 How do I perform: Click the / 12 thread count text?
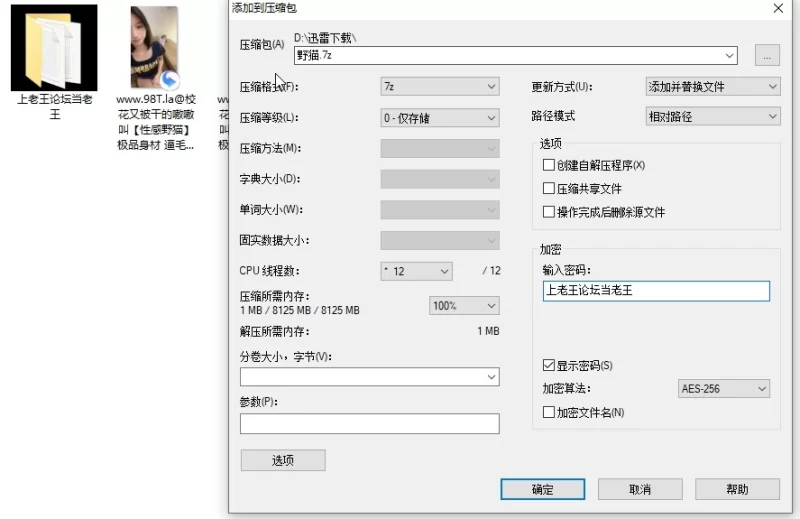(491, 271)
